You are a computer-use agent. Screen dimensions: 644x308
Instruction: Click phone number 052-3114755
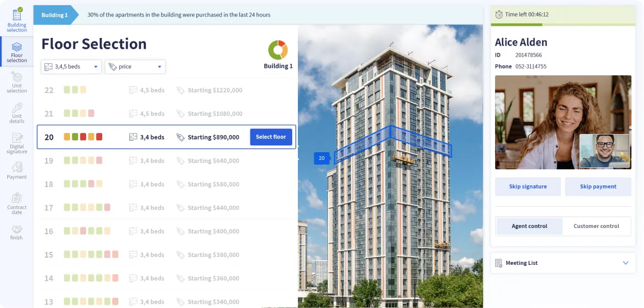click(x=531, y=66)
